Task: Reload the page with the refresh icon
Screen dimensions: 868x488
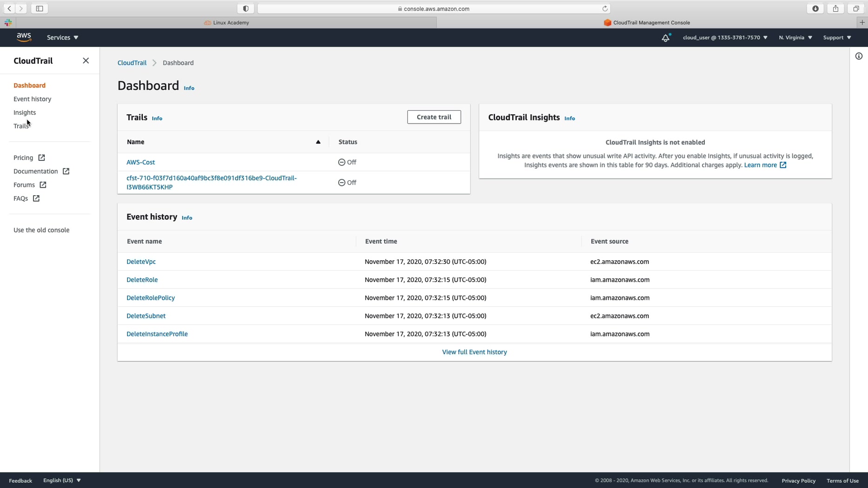Action: [x=605, y=8]
